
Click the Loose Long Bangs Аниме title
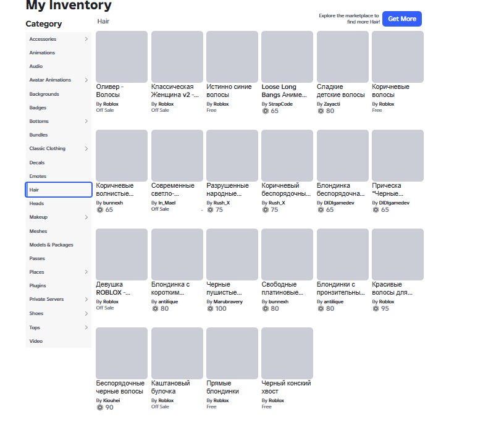click(284, 91)
